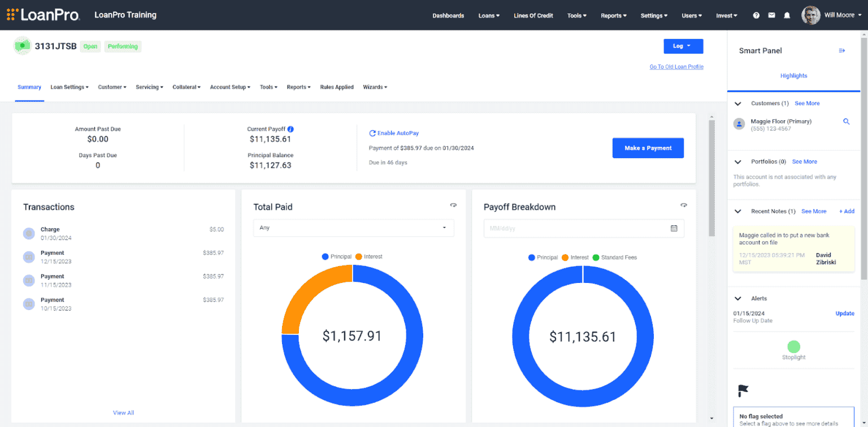This screenshot has height=427, width=868.
Task: Click See More next to Portfolios
Action: point(805,162)
